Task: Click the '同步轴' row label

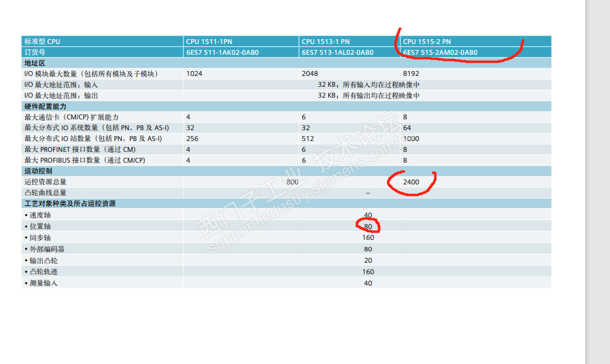Action: tap(38, 238)
